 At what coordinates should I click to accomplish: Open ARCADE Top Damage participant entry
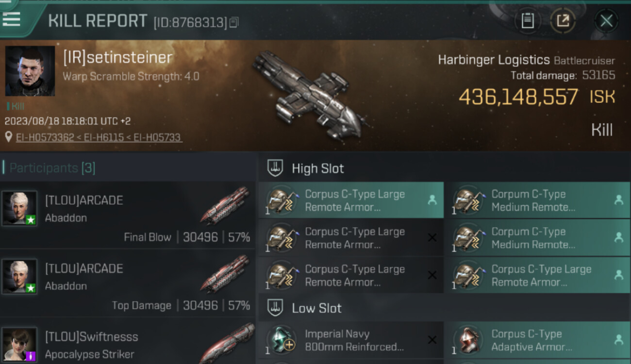pyautogui.click(x=127, y=283)
